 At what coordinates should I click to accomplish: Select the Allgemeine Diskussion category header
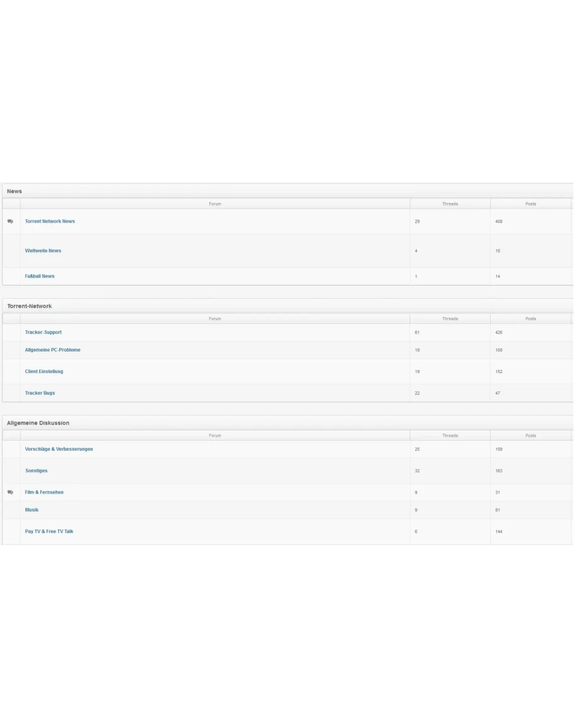38,423
